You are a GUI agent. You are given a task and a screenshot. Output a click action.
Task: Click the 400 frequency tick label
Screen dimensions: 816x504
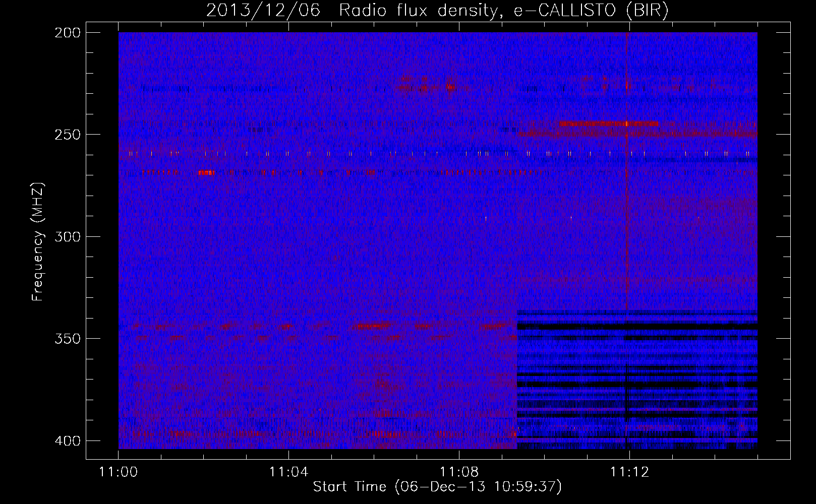coord(67,440)
